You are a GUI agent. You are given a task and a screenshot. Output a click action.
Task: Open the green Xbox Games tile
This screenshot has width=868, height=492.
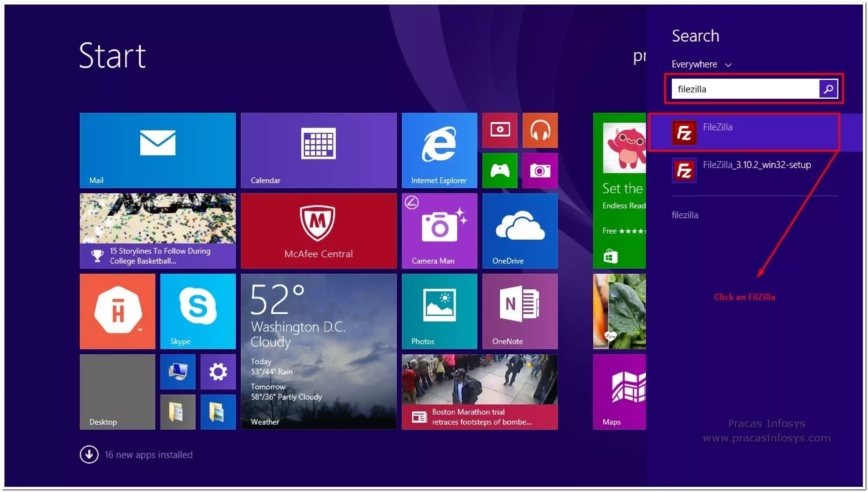[500, 170]
